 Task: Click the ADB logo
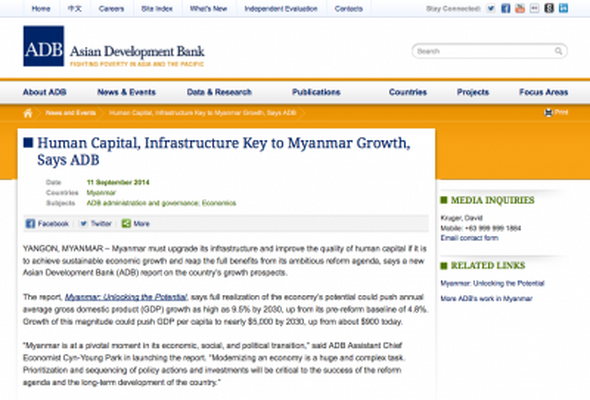pyautogui.click(x=44, y=46)
